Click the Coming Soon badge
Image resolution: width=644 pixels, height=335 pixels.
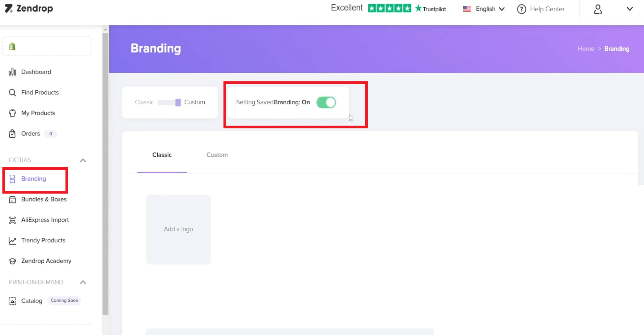point(64,300)
